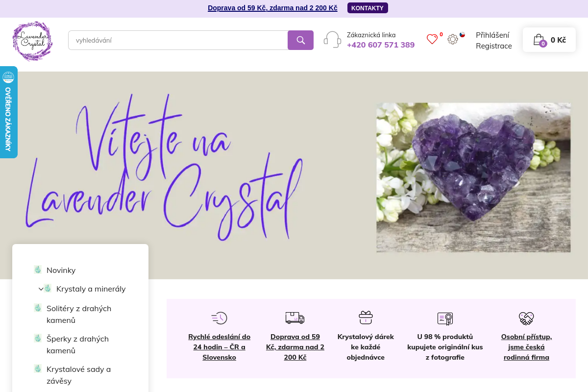Click the amethyst heart banner image
The image size is (588, 392).
[x=473, y=177]
